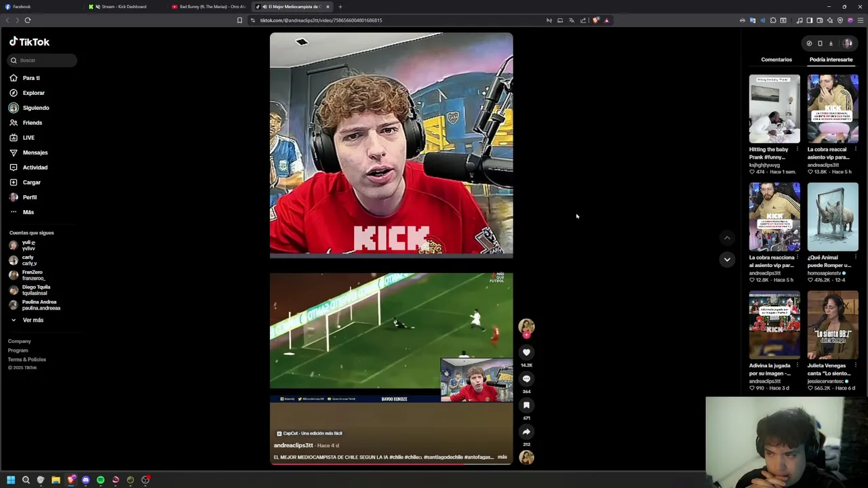The height and width of the screenshot is (488, 868).
Task: Open the Windows Start menu
Action: point(11,480)
